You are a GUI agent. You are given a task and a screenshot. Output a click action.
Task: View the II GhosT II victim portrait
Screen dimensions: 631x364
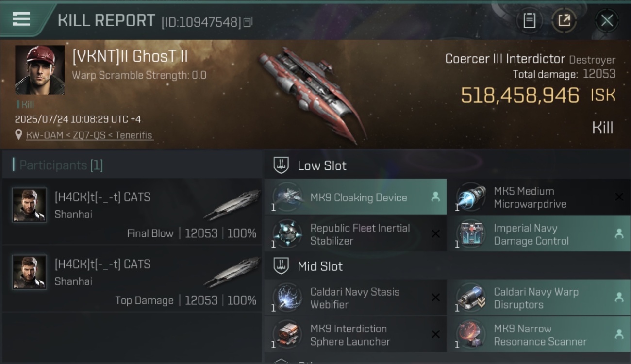tap(40, 70)
